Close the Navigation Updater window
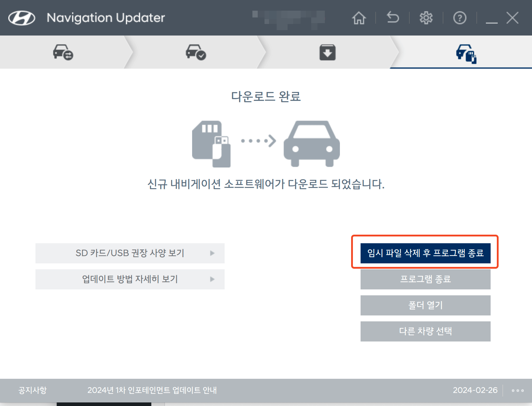The image size is (532, 406). pos(512,18)
